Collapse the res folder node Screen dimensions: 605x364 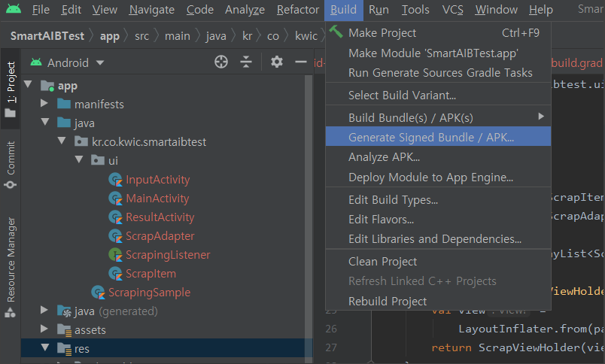tap(44, 347)
